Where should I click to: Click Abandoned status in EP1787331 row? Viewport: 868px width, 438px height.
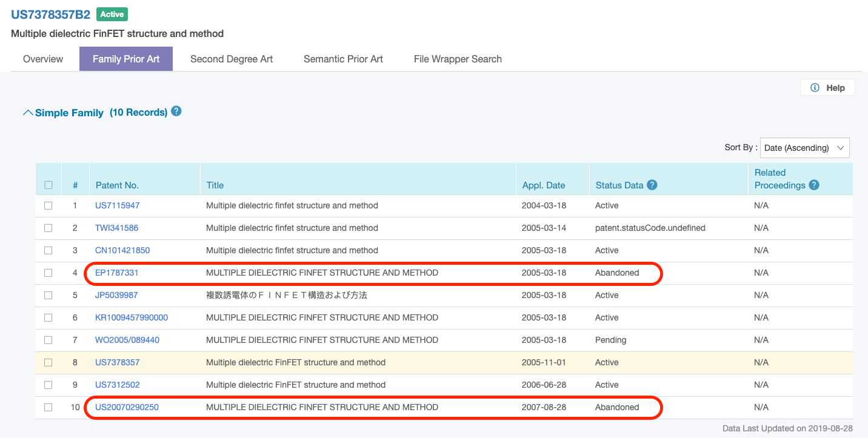pos(617,273)
